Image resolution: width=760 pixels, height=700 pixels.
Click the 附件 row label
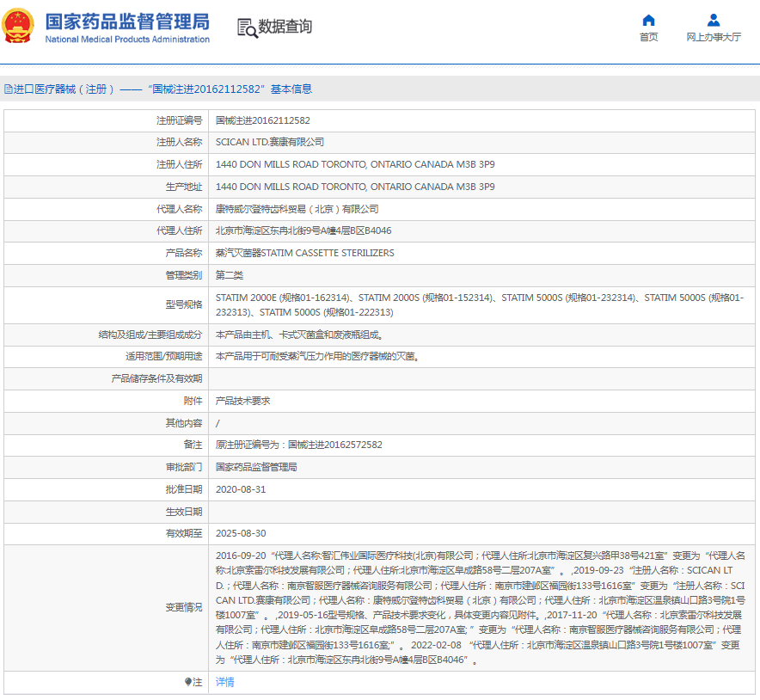(193, 401)
